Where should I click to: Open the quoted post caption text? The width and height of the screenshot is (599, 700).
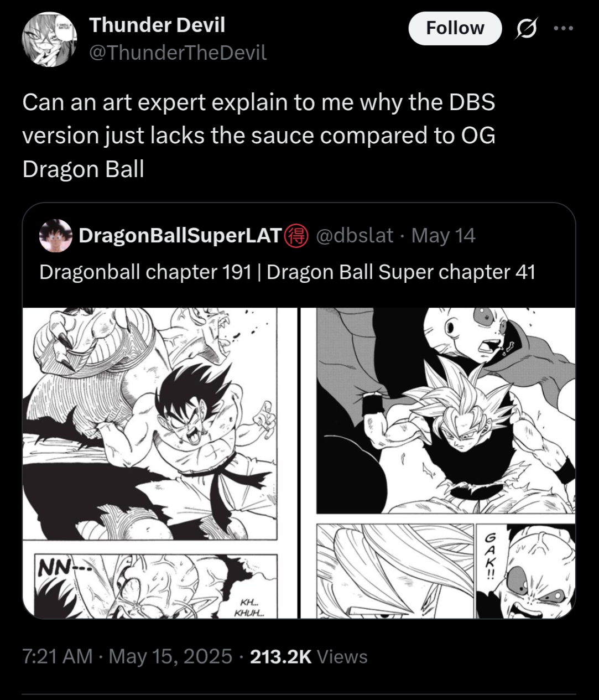tap(287, 272)
